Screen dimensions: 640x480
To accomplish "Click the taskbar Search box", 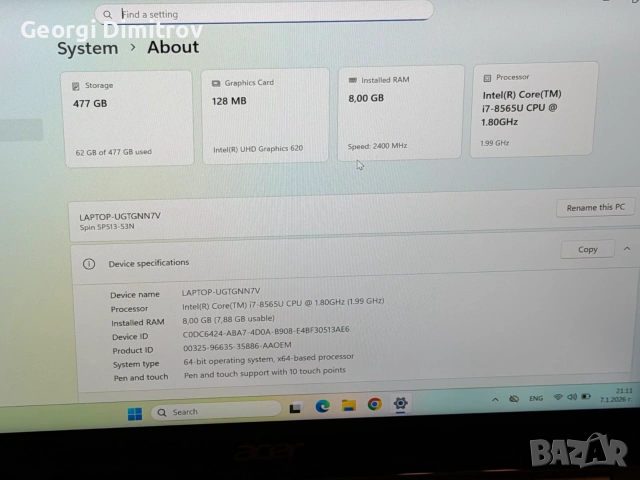I will 216,411.
